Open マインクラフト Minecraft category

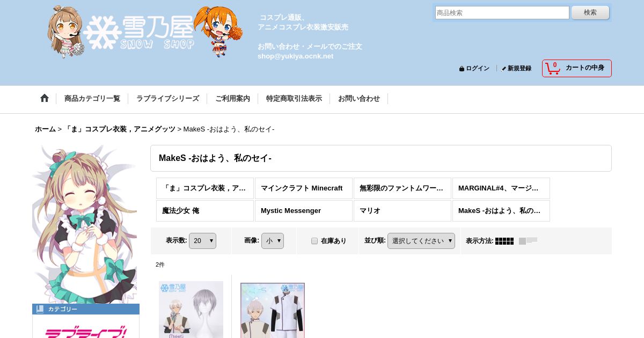click(304, 188)
